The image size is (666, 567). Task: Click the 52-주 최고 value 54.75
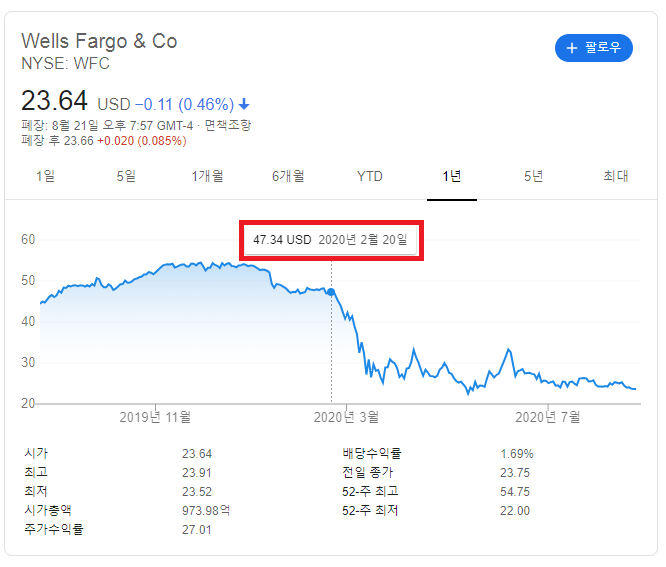click(515, 491)
